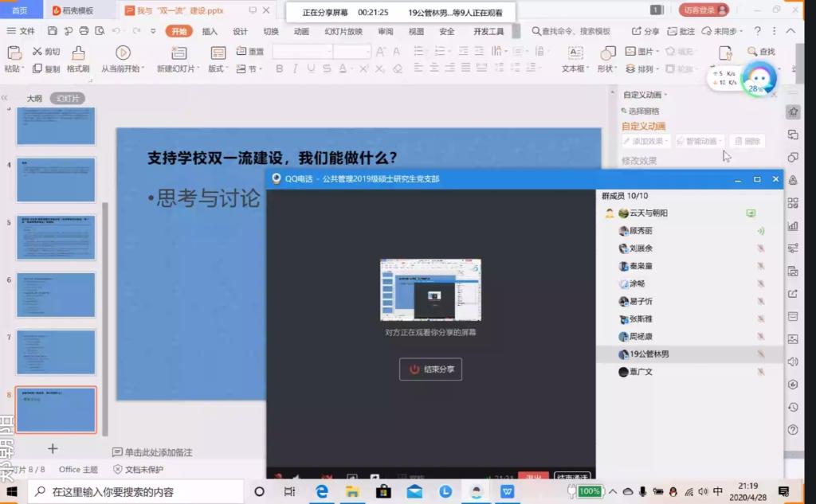Open the 版式 layout dropdown
This screenshot has width=816, height=504.
[218, 69]
